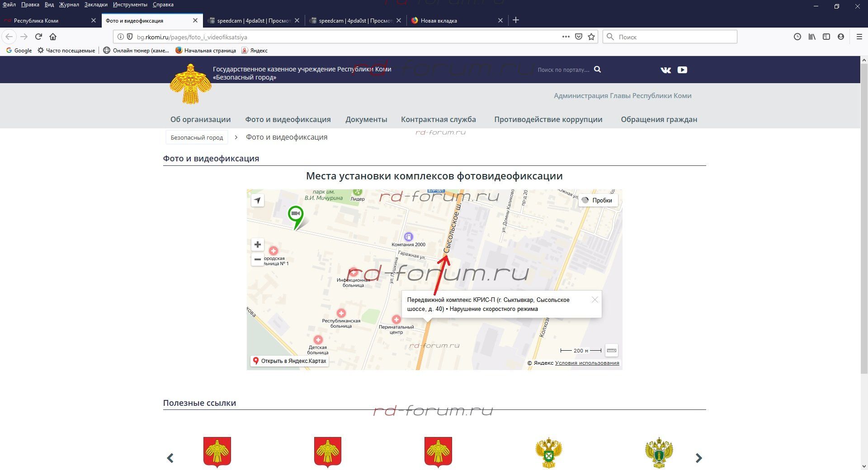Click the Городская больница № 1 map marker
The height and width of the screenshot is (470, 868).
pos(273,250)
